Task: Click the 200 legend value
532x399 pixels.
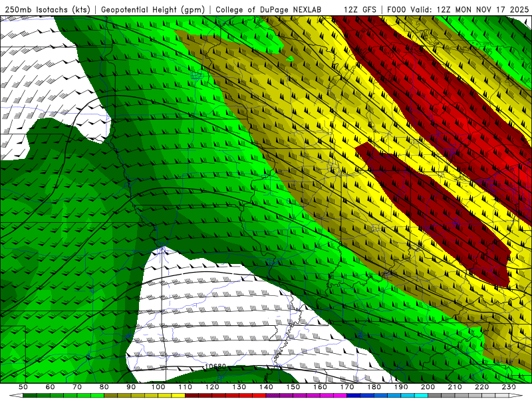Action: [428, 387]
